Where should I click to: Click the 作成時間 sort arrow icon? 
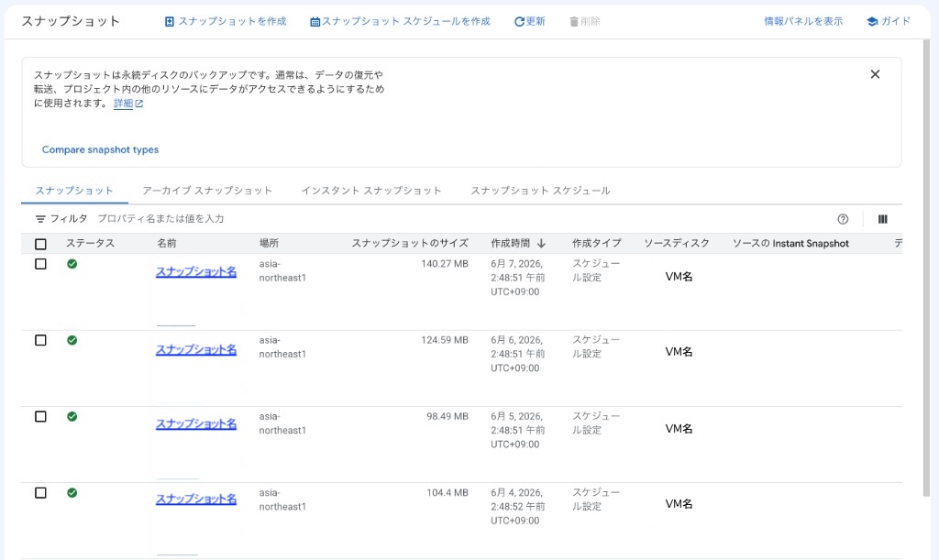tap(541, 244)
